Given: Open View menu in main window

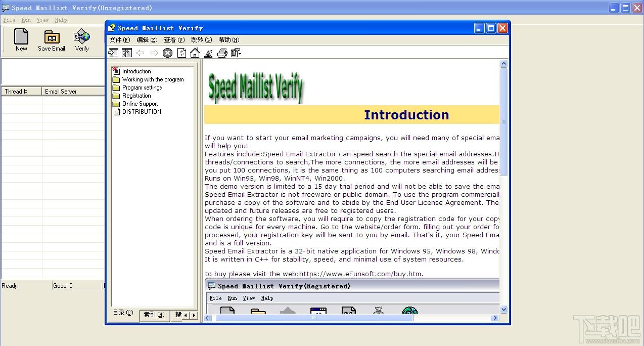Looking at the screenshot, I should coord(43,20).
